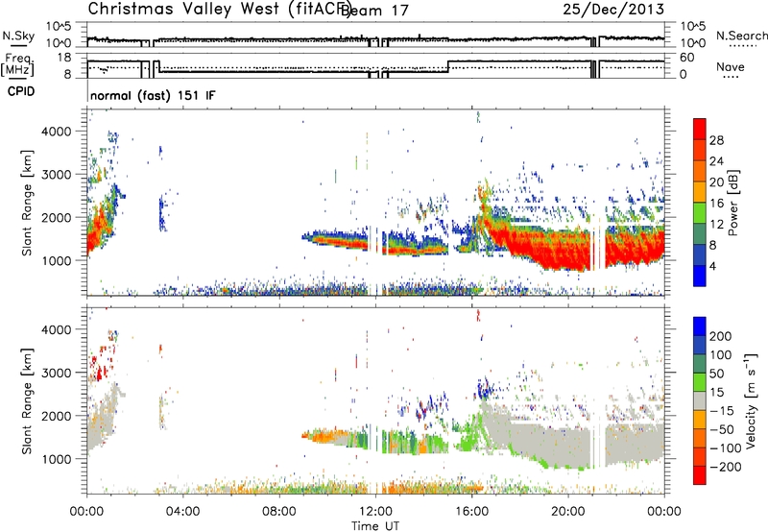Image resolution: width=768 pixels, height=532 pixels.
Task: Click the "16" label on power colorbar
Action: pos(716,204)
